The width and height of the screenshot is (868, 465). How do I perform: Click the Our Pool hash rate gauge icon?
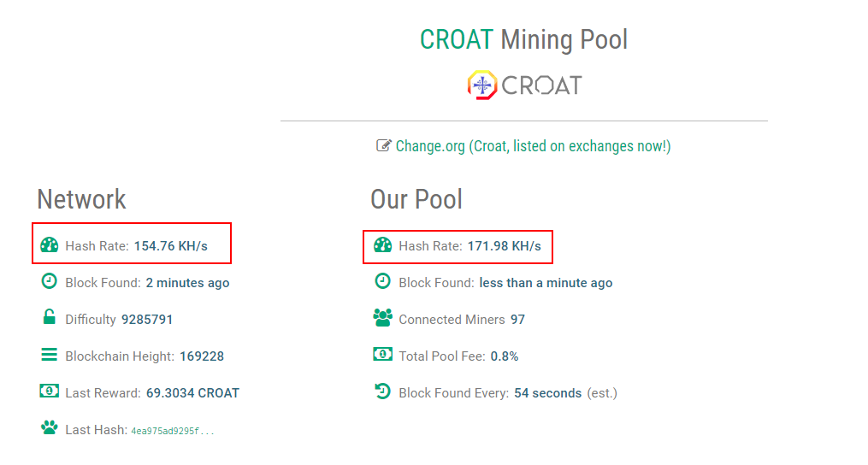coord(382,244)
